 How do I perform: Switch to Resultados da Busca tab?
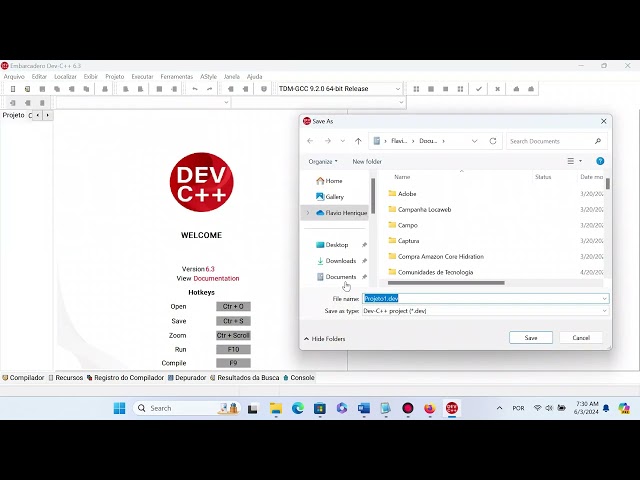coord(244,378)
